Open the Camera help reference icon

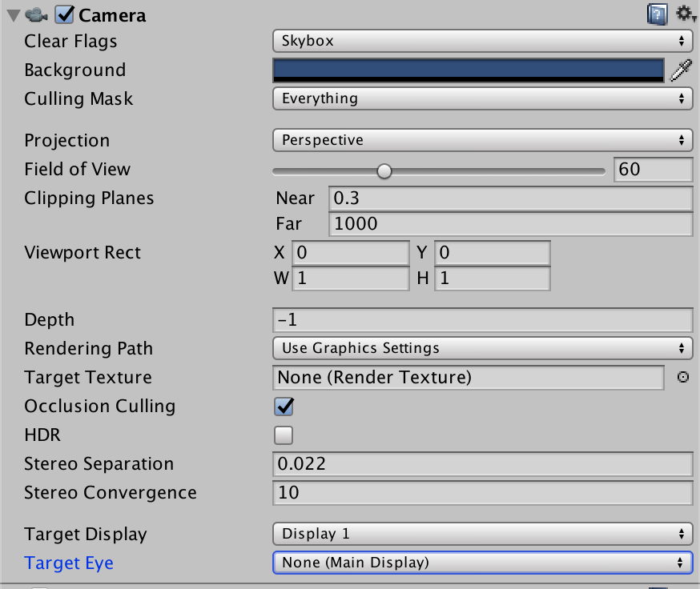coord(657,14)
